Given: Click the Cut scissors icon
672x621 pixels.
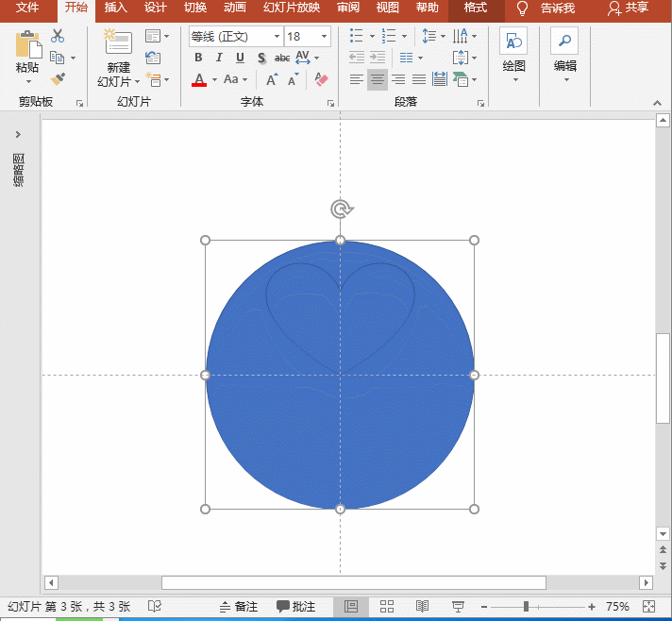Looking at the screenshot, I should point(57,36).
